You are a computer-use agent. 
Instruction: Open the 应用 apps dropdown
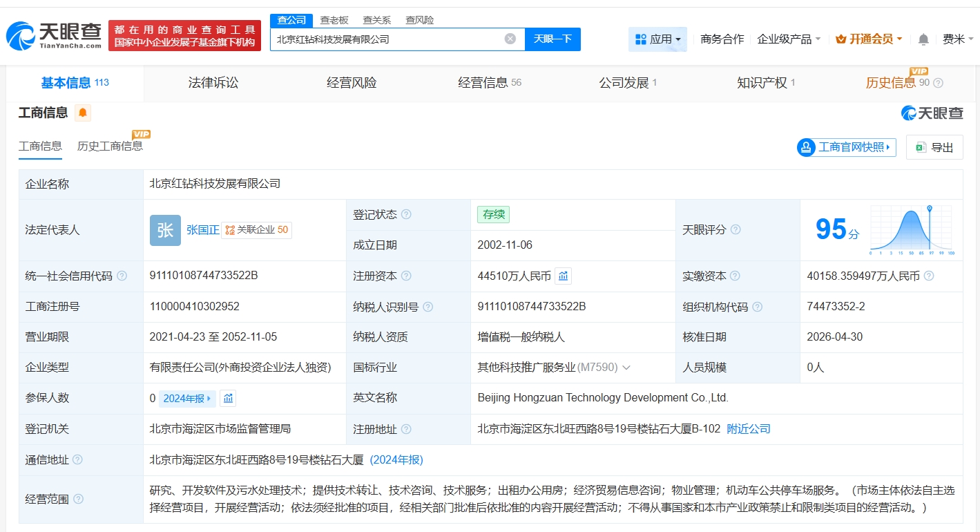click(658, 39)
